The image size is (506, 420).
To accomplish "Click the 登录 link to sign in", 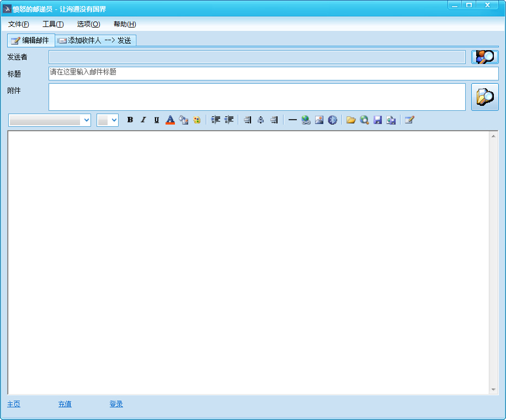I will 116,404.
